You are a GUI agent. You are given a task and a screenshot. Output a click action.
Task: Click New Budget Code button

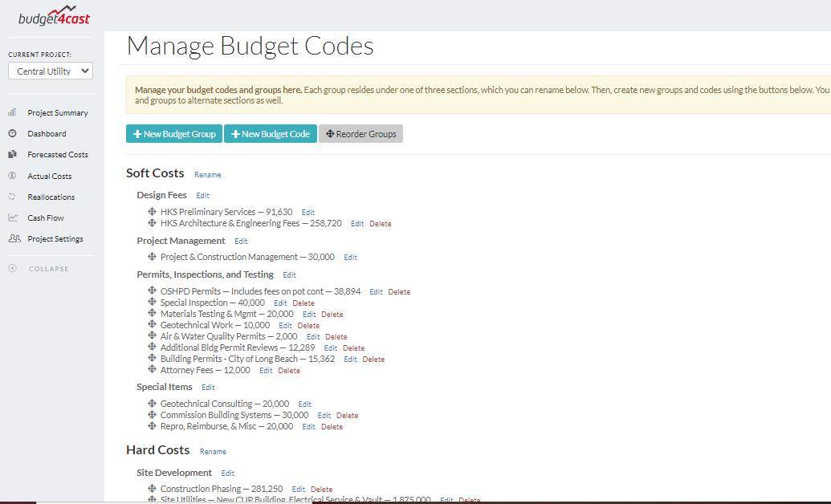tap(271, 133)
